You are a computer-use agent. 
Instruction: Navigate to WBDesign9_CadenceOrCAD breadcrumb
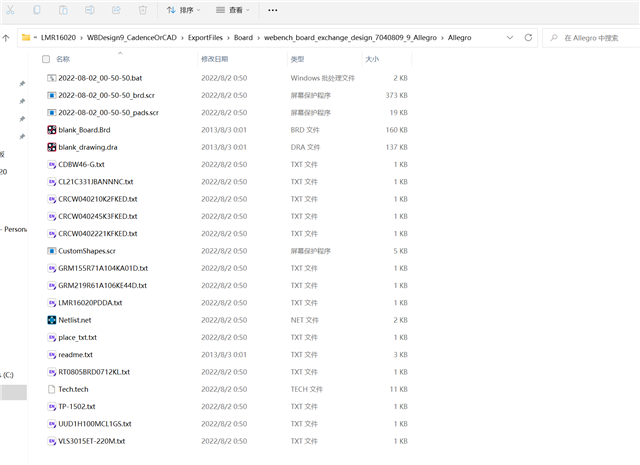[x=132, y=38]
